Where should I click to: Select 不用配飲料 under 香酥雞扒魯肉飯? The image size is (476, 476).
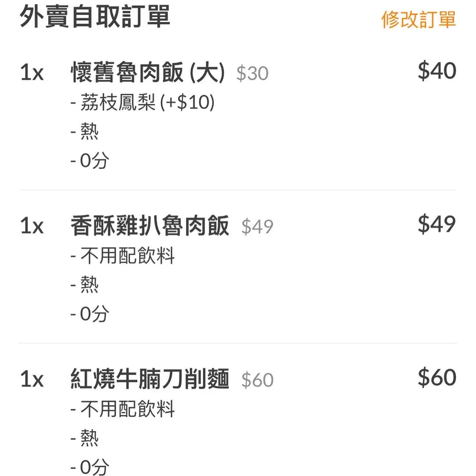coord(127,256)
